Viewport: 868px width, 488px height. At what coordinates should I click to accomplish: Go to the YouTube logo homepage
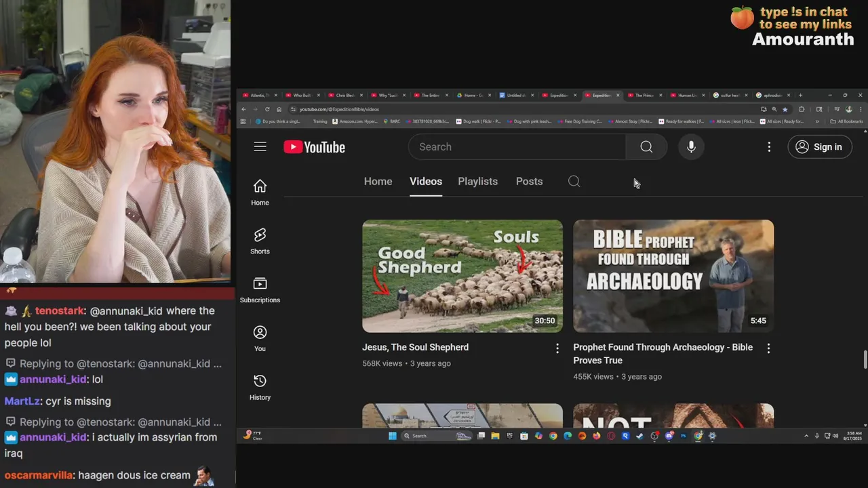pyautogui.click(x=314, y=147)
